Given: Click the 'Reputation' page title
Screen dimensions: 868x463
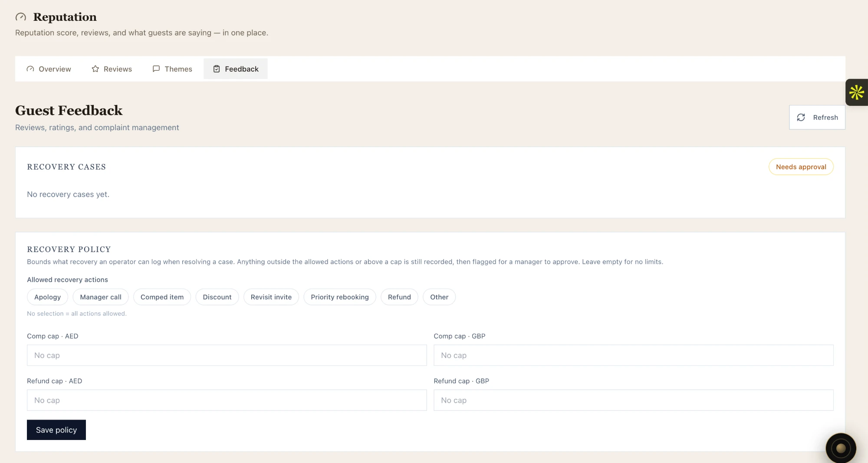Looking at the screenshot, I should point(65,17).
